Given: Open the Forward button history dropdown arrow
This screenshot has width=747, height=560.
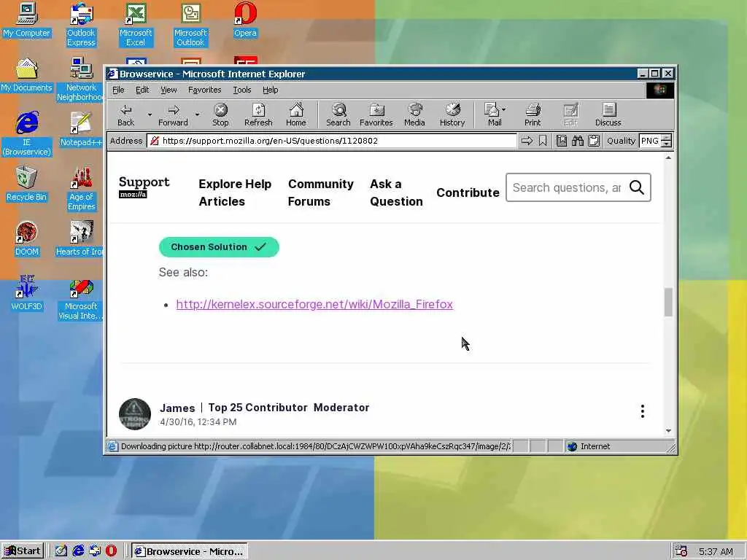Looking at the screenshot, I should [x=197, y=114].
